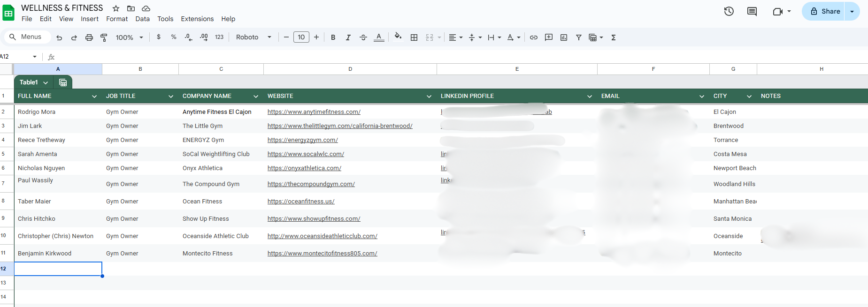Open the Extensions menu
Screen dimensions: 868x307
coord(197,19)
